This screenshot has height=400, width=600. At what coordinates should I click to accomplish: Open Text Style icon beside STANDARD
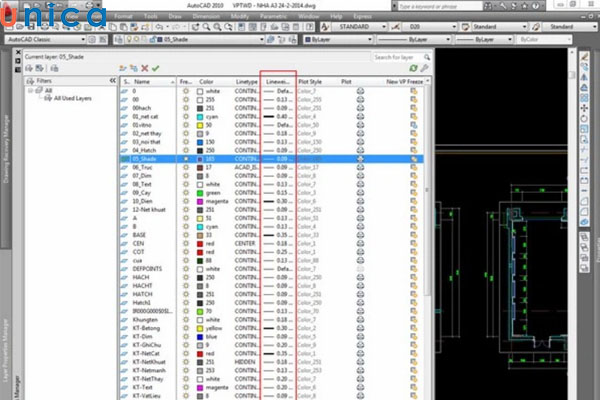[325, 27]
